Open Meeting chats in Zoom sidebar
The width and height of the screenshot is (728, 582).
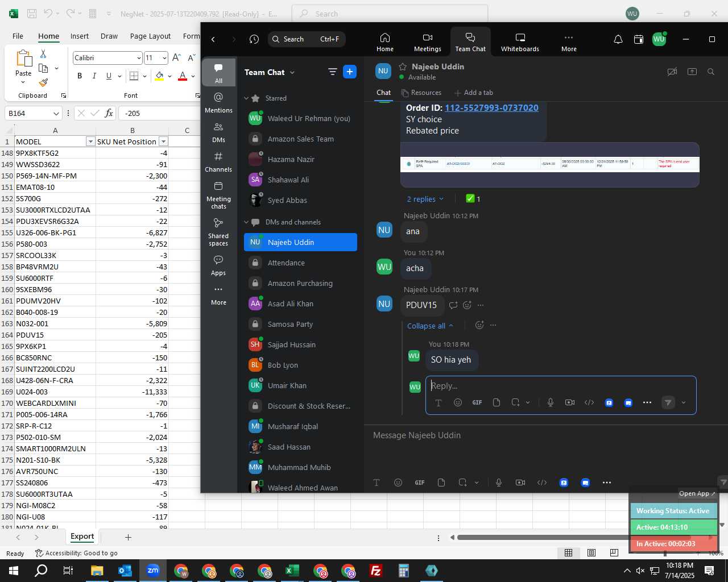pos(218,195)
